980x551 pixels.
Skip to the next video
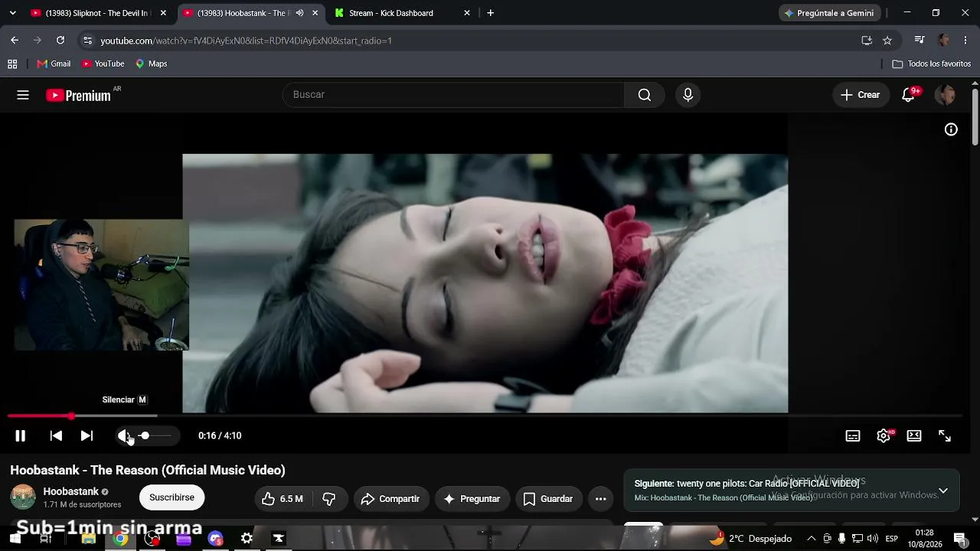(x=87, y=435)
